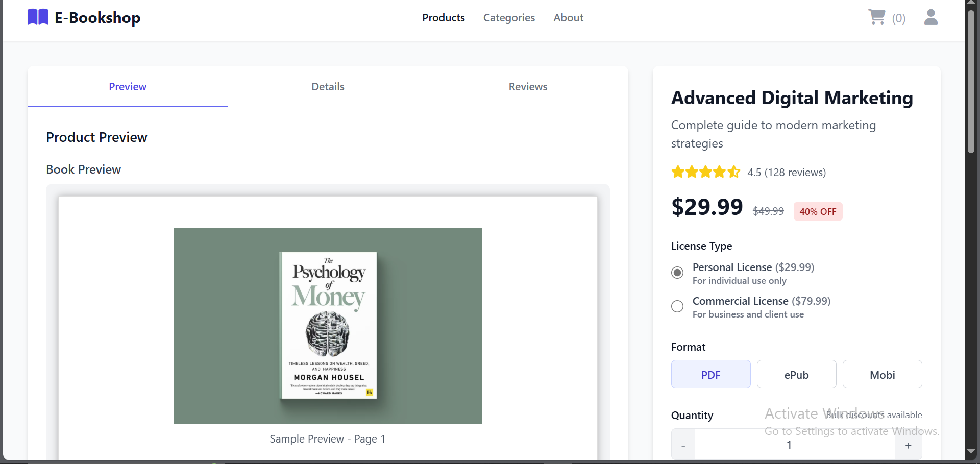Choose the PDF format option

710,375
